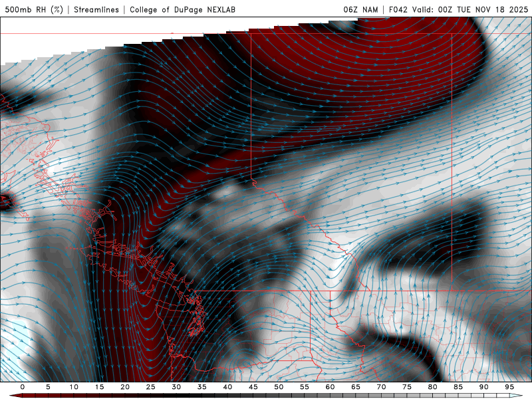Click the "25" tick label on the color scale

[x=151, y=387]
